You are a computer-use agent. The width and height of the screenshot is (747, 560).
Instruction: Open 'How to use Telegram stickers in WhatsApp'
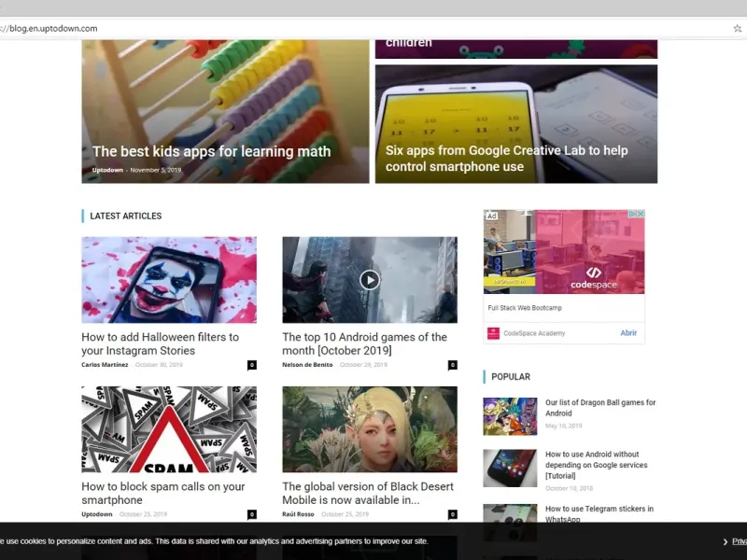[599, 514]
